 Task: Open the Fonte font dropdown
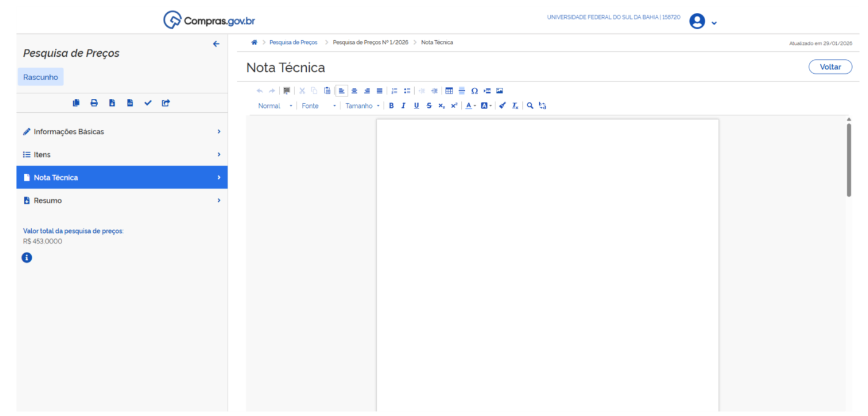[x=318, y=106]
